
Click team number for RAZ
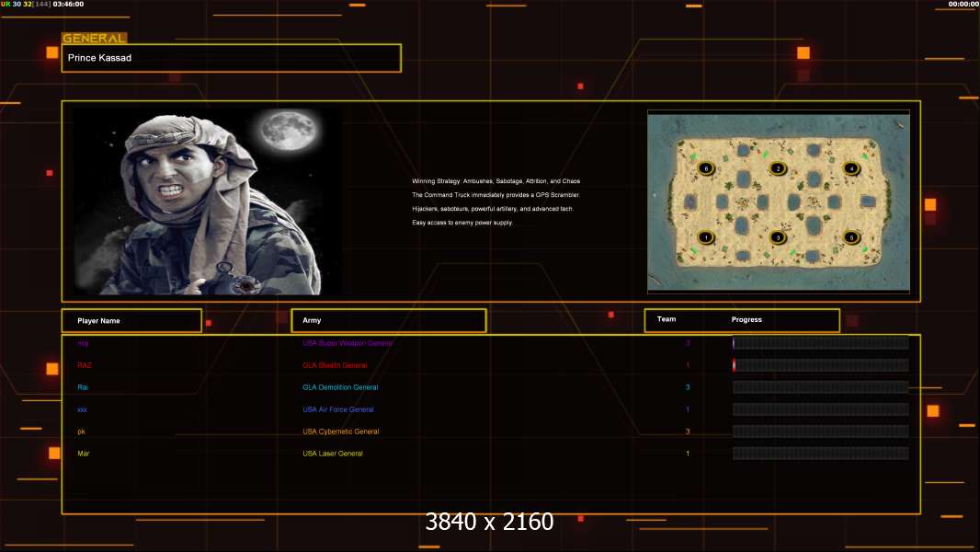688,365
